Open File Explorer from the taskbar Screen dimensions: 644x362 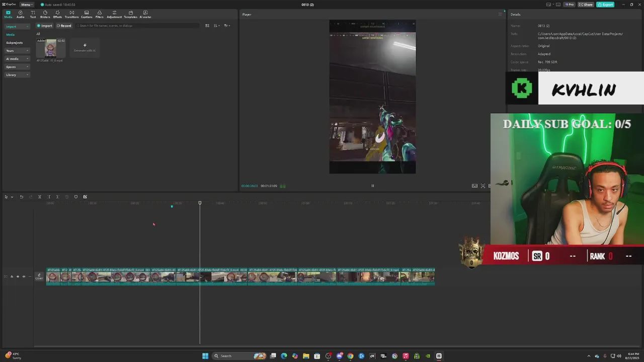pyautogui.click(x=306, y=356)
